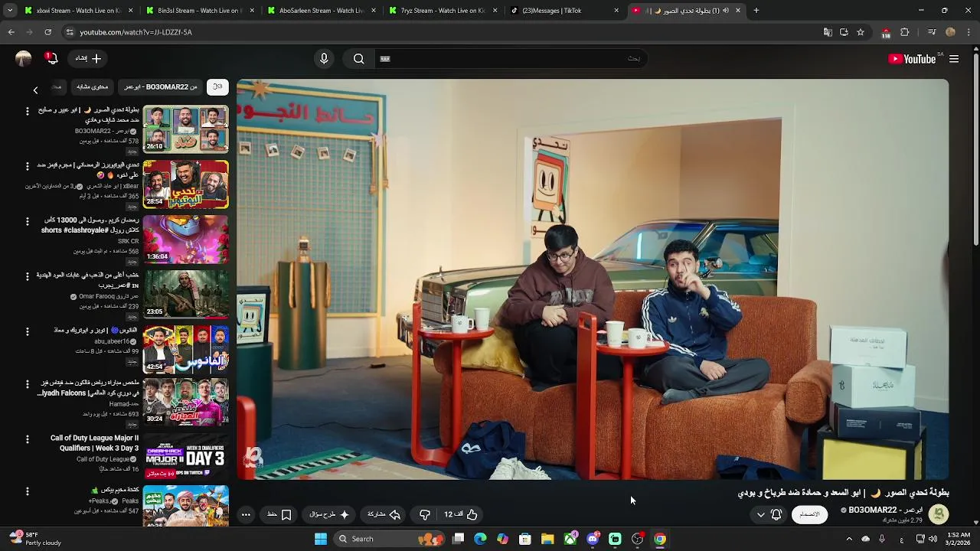Click the white Join membership button

click(x=809, y=514)
